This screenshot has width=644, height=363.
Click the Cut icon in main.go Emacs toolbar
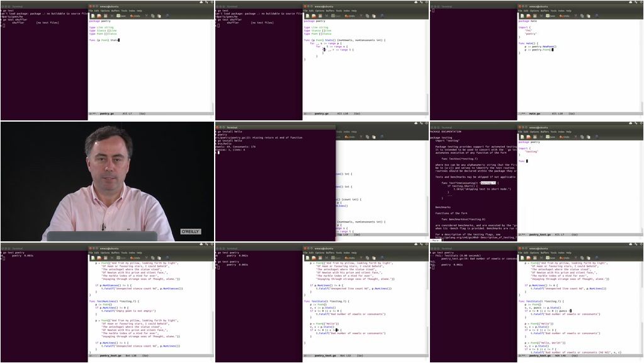(576, 16)
